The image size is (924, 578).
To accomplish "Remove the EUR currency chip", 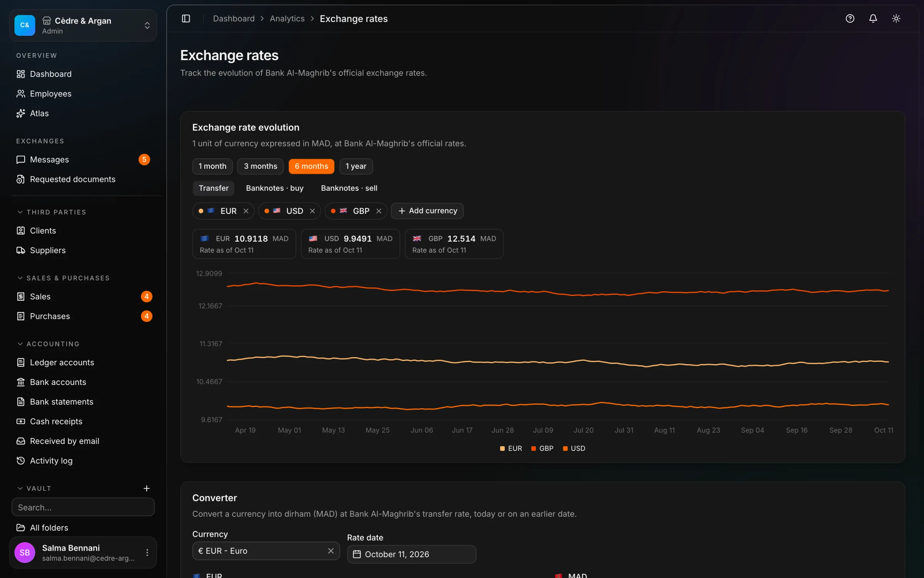I will point(246,211).
